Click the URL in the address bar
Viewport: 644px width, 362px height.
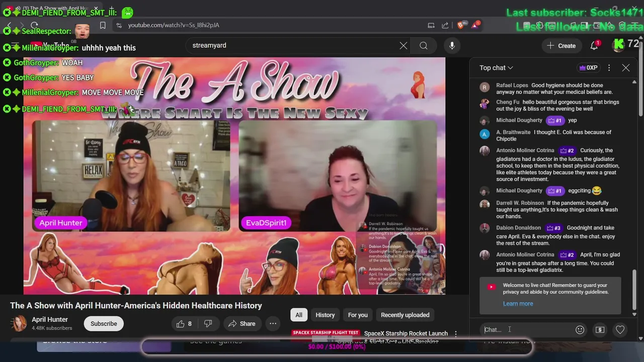(173, 25)
